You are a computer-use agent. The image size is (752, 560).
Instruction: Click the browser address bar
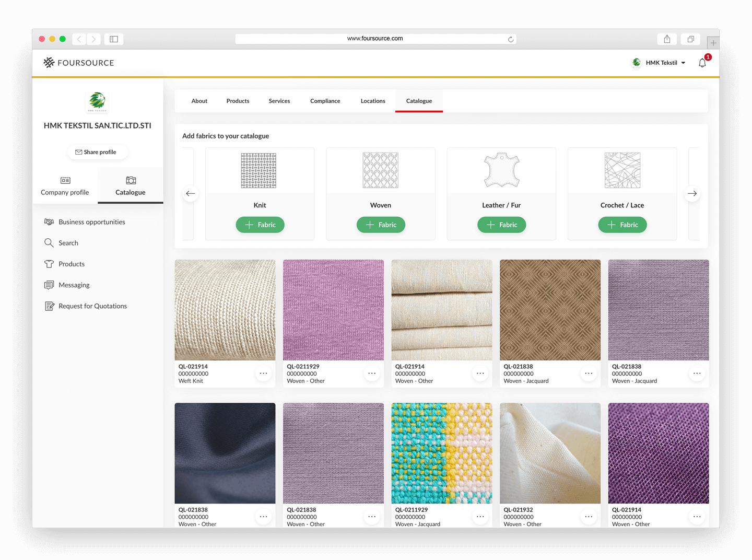pos(375,38)
